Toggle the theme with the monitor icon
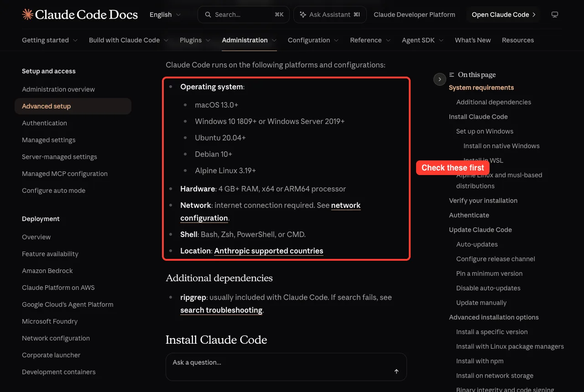This screenshot has height=392, width=584. click(555, 15)
